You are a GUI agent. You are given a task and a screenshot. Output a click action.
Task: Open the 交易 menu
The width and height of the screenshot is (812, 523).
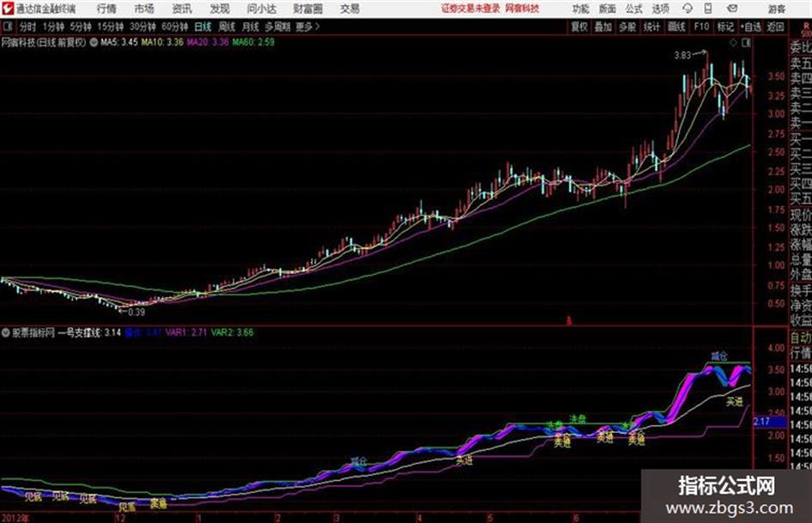[350, 9]
